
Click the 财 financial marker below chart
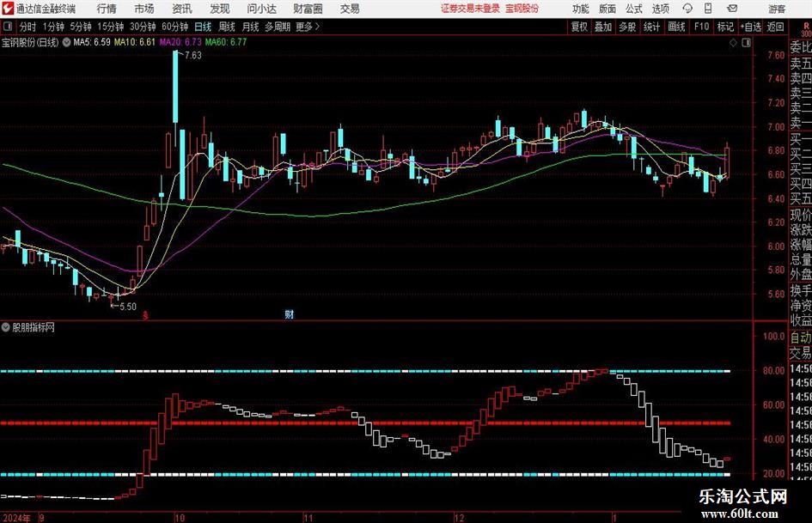coord(290,314)
